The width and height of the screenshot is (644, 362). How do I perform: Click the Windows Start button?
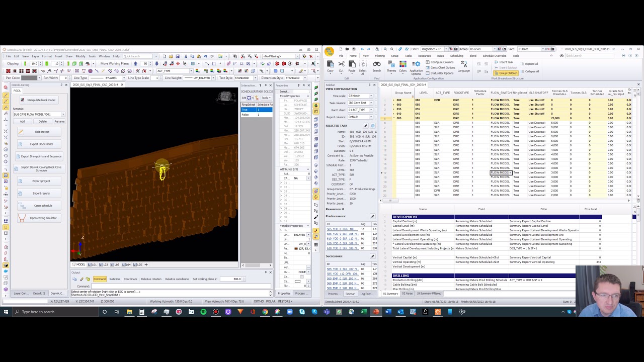point(6,312)
